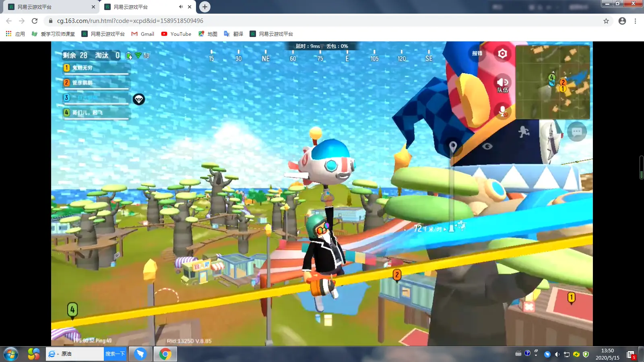Viewport: 644px width, 362px height.
Task: Click the colorful pinwheel taskbar icon
Action: coord(34,354)
